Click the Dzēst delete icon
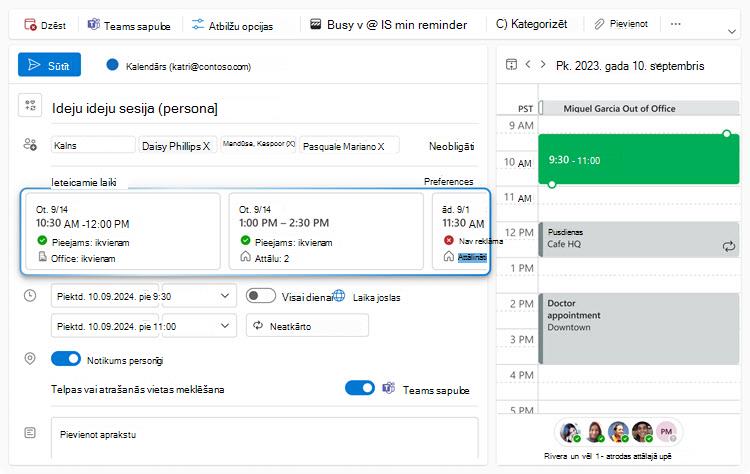The image size is (750, 474). point(30,25)
